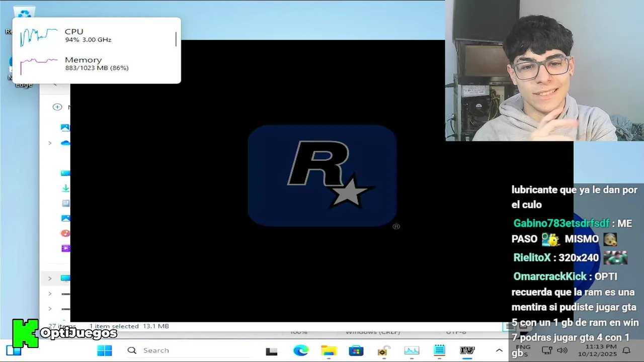644x362 pixels.
Task: Open Microsoft Store from the taskbar
Action: (356, 350)
